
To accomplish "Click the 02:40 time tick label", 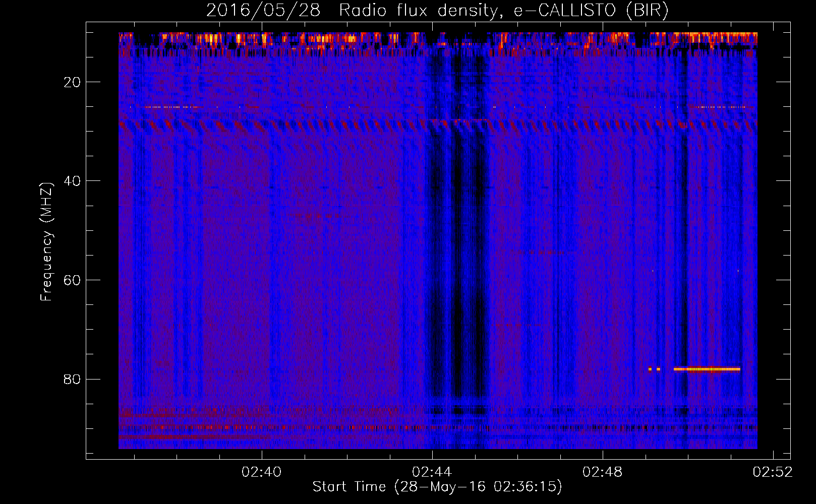I will [x=261, y=472].
